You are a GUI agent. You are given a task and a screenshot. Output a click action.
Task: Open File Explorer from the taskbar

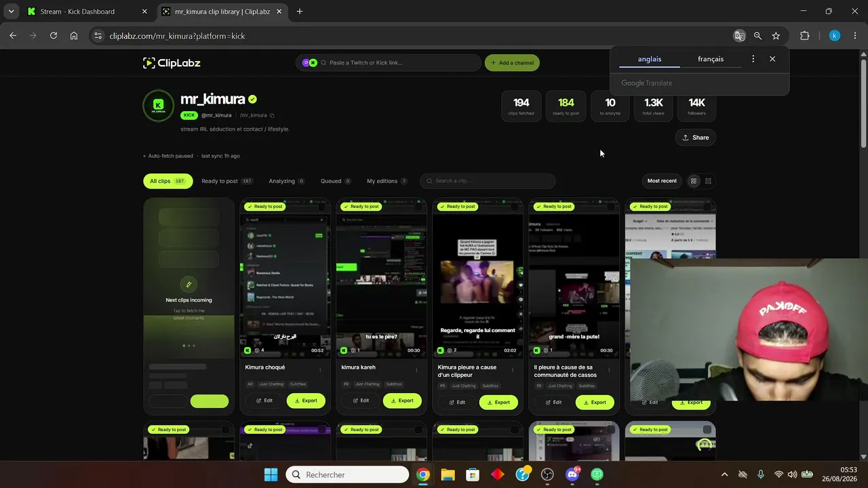448,474
